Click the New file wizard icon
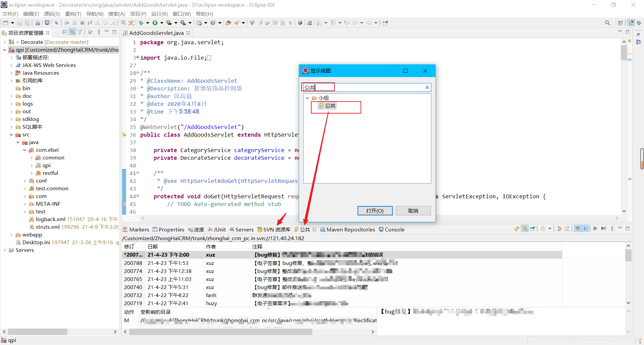The image size is (644, 345). [6, 23]
